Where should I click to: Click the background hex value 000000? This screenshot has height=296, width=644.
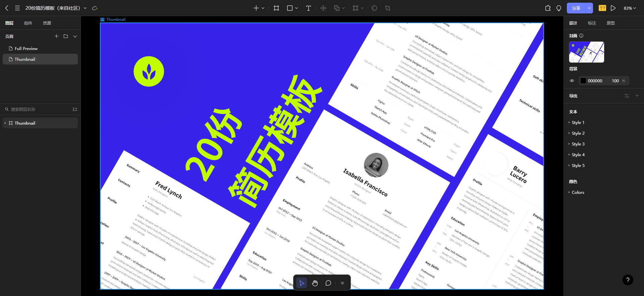pos(595,81)
